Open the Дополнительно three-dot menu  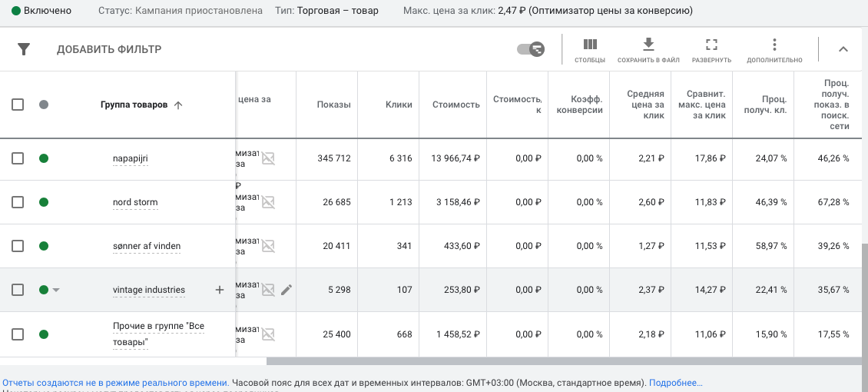click(x=774, y=45)
